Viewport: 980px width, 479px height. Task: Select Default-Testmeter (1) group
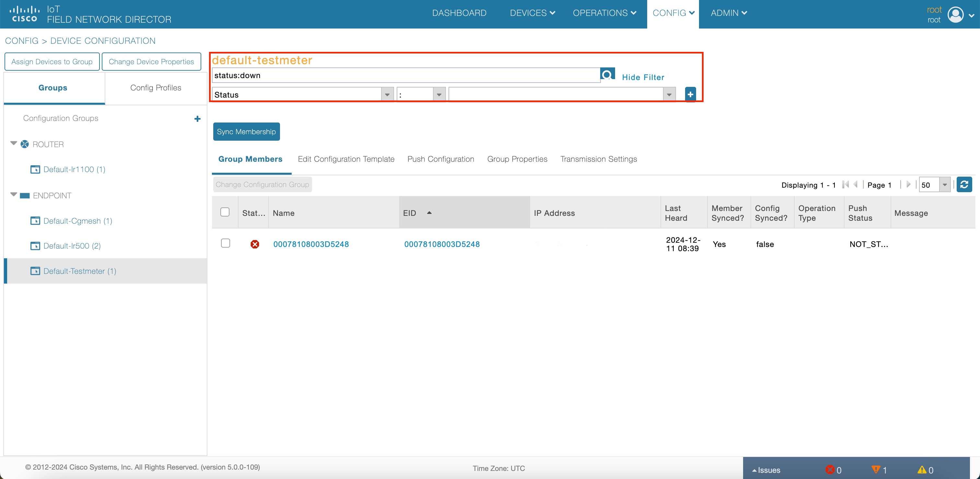point(80,271)
